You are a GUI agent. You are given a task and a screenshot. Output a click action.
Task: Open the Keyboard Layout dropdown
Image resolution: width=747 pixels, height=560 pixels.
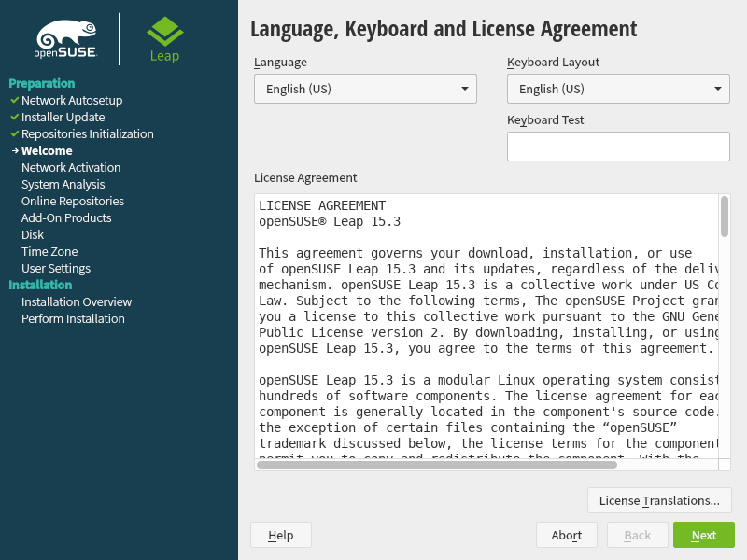coord(618,89)
